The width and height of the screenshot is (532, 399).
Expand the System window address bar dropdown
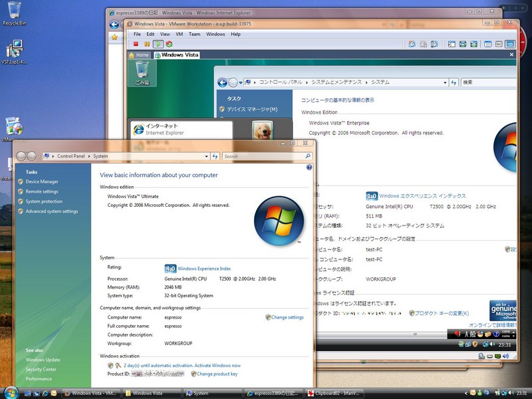click(x=206, y=156)
